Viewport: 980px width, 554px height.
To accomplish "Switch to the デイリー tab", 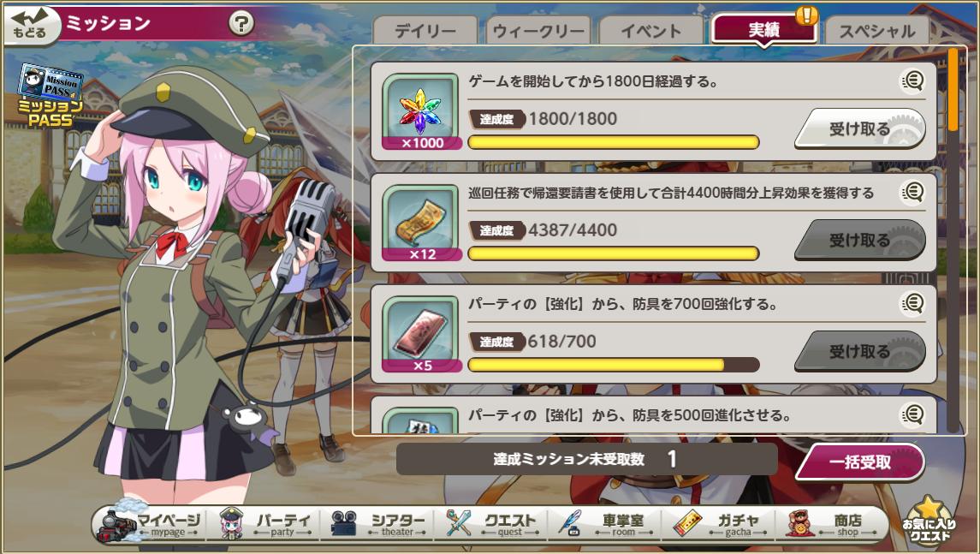I will tap(425, 32).
